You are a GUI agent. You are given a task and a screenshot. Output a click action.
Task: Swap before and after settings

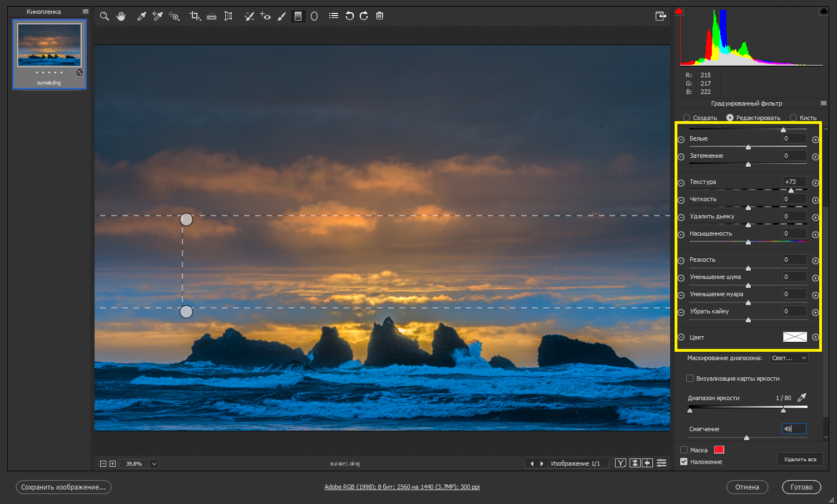click(635, 463)
